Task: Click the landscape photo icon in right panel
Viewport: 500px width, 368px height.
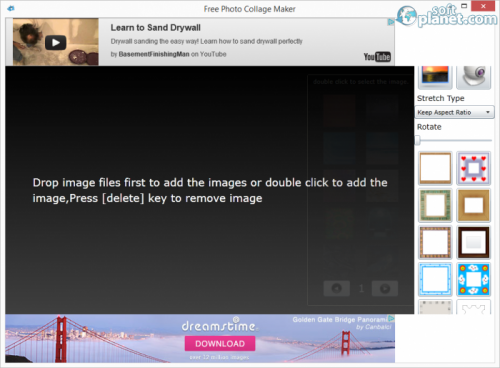Action: coord(435,77)
